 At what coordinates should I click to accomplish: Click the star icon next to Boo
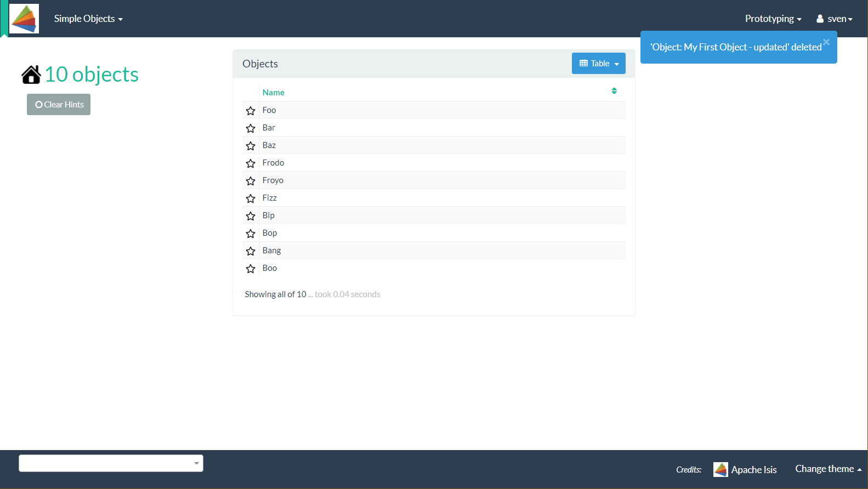[251, 269]
